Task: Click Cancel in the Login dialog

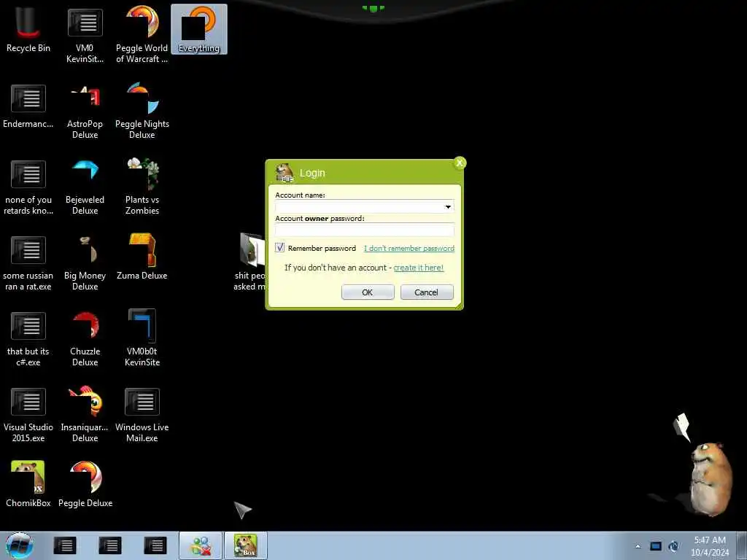Action: [x=427, y=292]
